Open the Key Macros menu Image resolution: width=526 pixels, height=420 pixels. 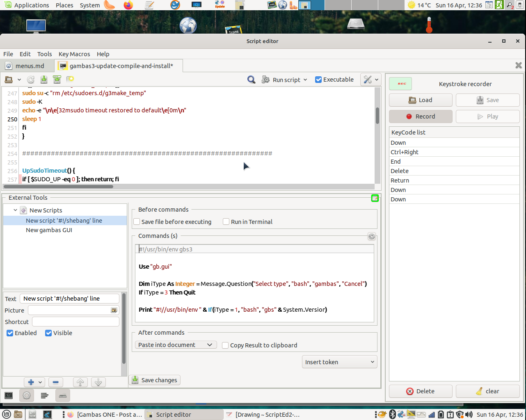pos(74,54)
